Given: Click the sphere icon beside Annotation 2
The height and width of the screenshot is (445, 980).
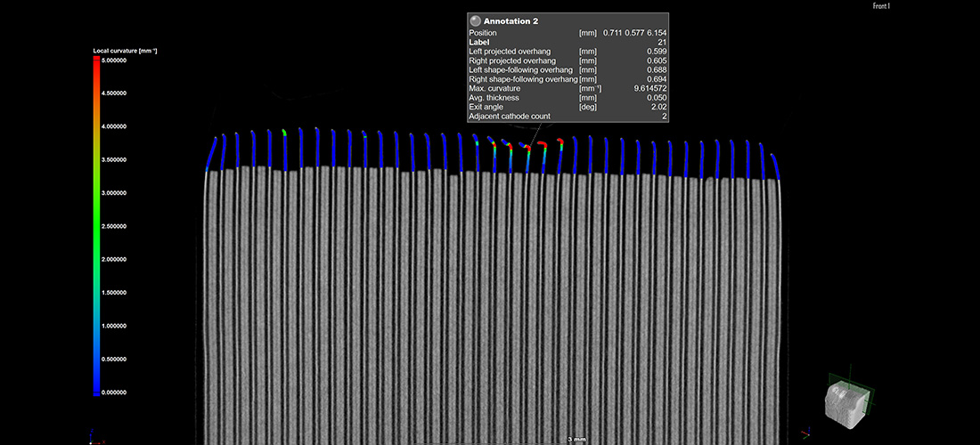Looking at the screenshot, I should click(476, 20).
